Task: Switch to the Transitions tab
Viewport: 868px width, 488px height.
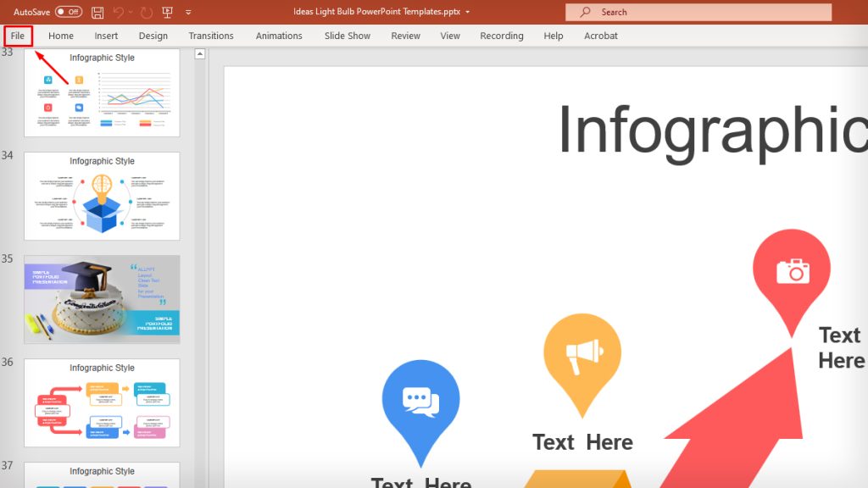Action: 210,36
